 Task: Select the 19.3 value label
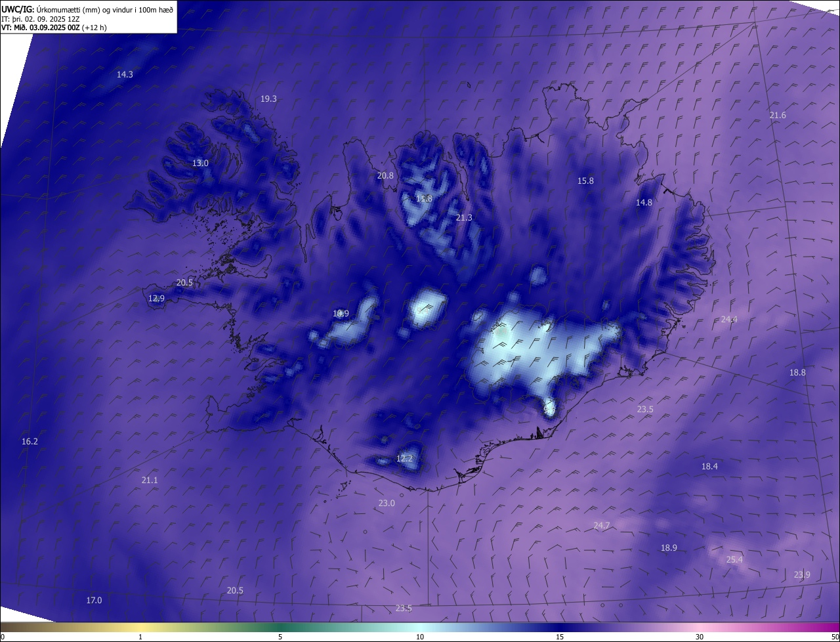coord(268,99)
